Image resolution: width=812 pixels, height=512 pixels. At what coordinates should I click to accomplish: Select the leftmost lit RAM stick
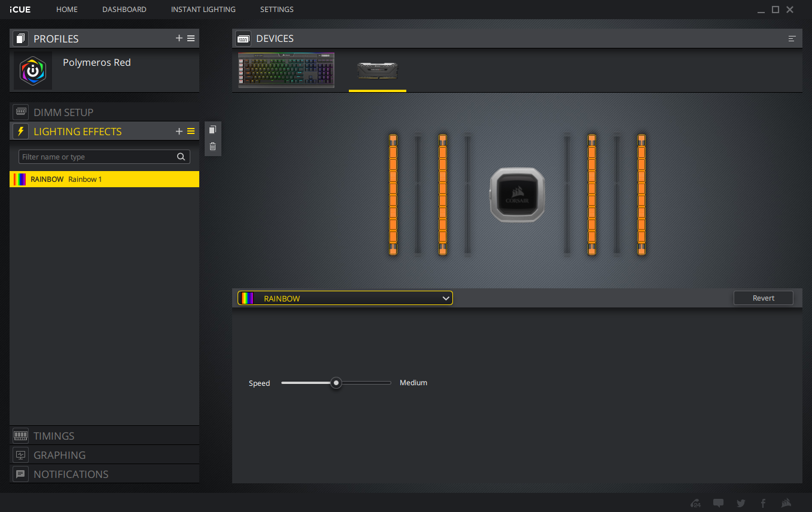point(393,195)
